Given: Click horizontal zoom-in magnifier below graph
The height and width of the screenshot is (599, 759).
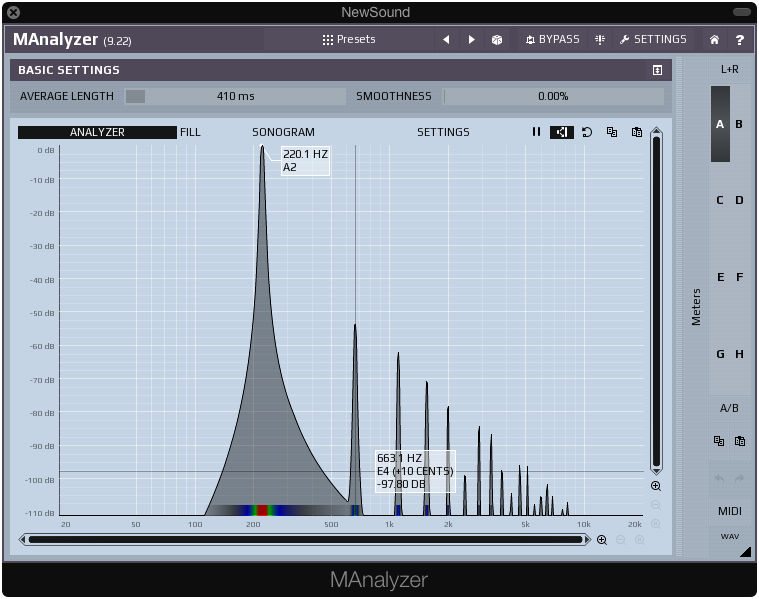Looking at the screenshot, I should click(x=602, y=540).
